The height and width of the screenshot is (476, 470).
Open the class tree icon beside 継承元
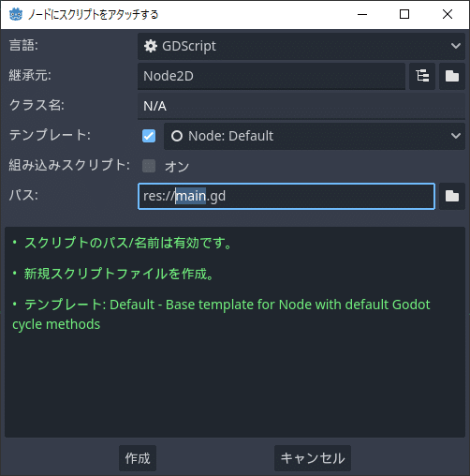point(422,76)
